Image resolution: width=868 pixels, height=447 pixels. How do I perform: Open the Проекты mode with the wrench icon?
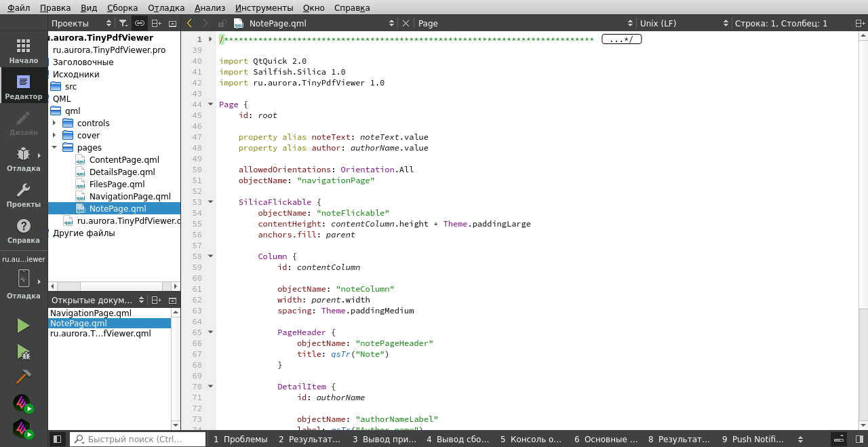tap(24, 195)
